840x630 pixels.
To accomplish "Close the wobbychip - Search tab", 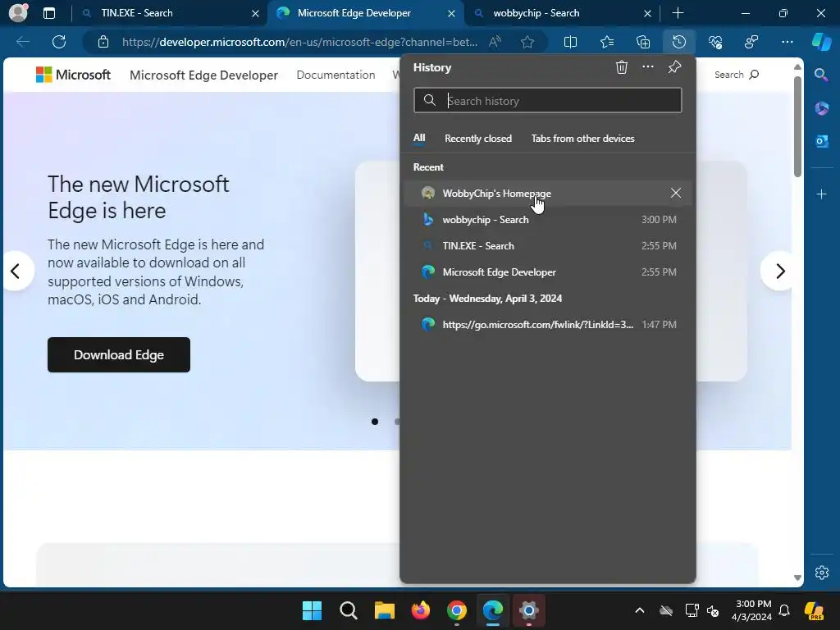I will click(647, 13).
